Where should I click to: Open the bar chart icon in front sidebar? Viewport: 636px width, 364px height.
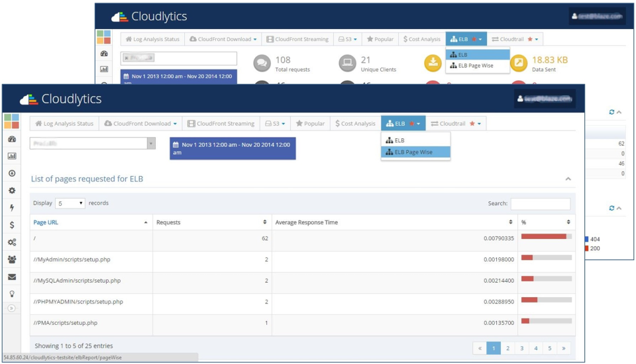pyautogui.click(x=12, y=156)
